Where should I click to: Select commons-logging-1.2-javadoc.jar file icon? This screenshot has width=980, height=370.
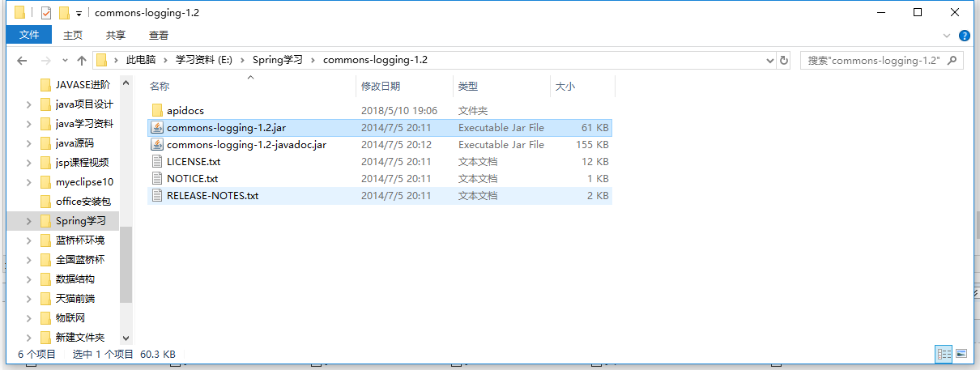click(x=157, y=145)
